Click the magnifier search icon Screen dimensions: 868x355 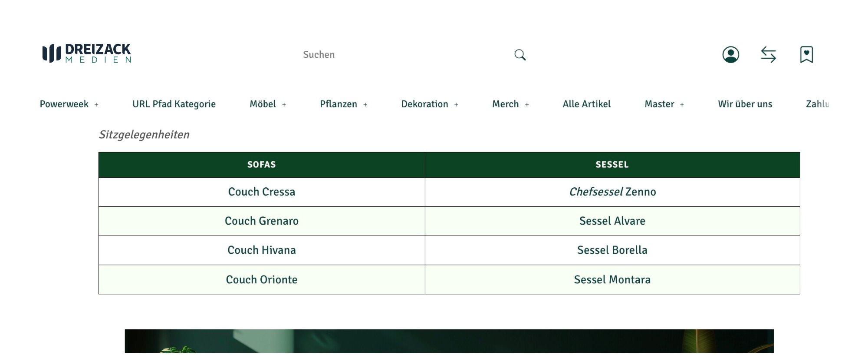coord(520,55)
